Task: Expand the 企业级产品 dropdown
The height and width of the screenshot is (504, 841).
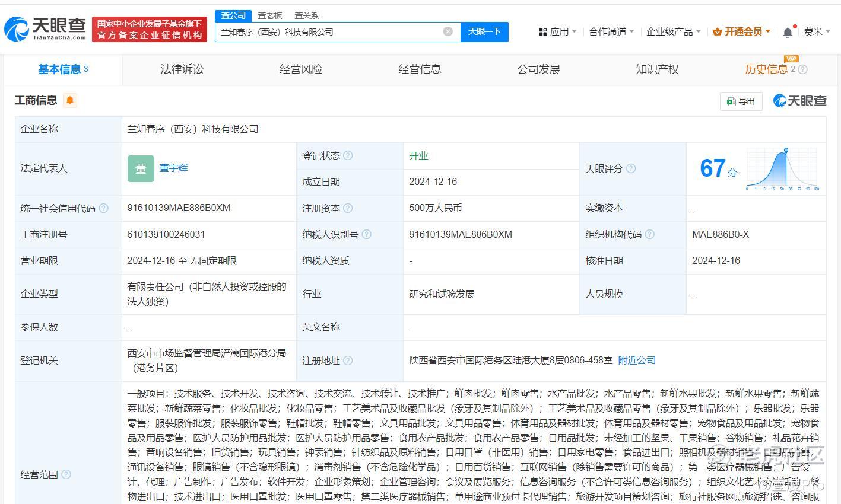Action: coord(673,32)
